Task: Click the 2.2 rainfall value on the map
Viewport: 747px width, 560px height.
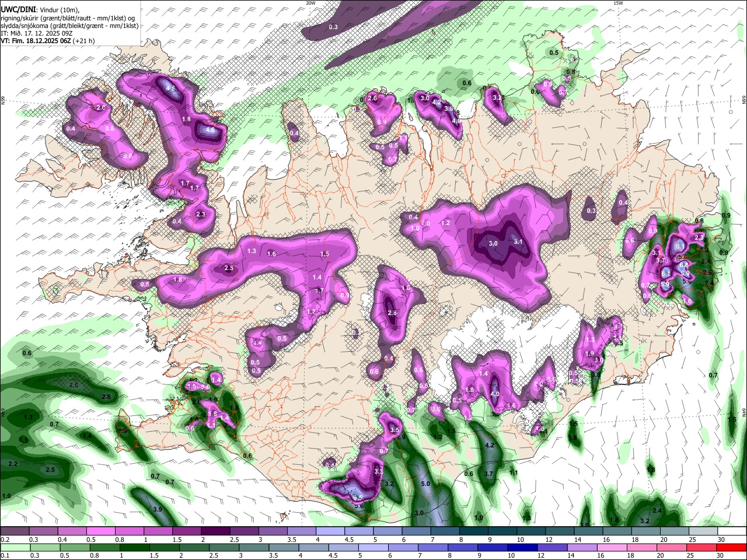Action: pos(13,464)
